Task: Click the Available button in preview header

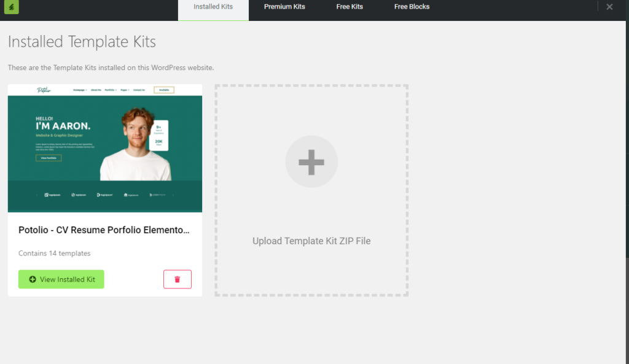Action: (164, 90)
